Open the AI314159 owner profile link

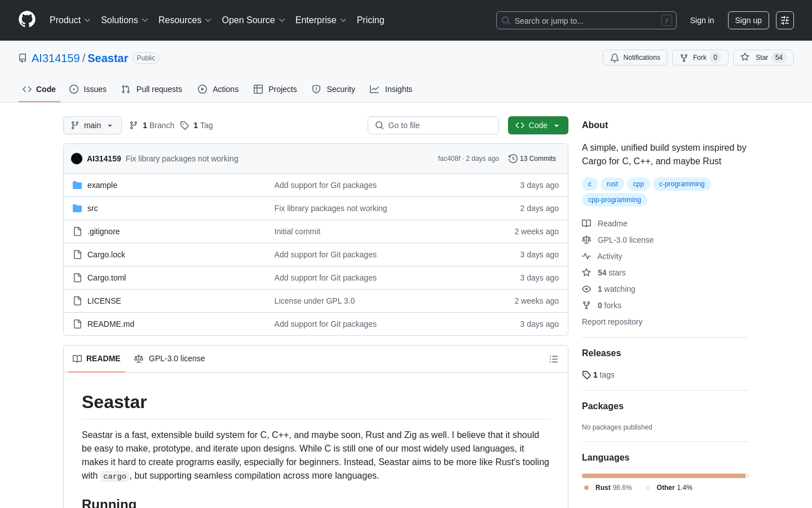click(x=56, y=58)
